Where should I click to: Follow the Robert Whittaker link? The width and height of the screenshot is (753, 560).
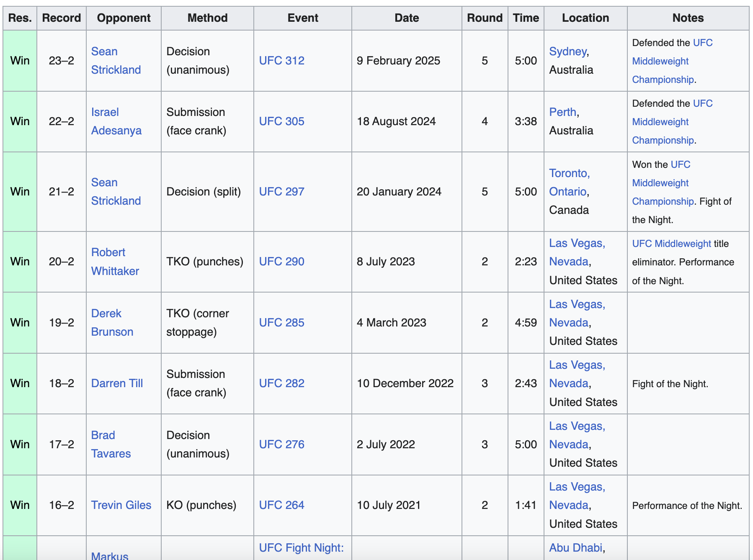coord(115,262)
